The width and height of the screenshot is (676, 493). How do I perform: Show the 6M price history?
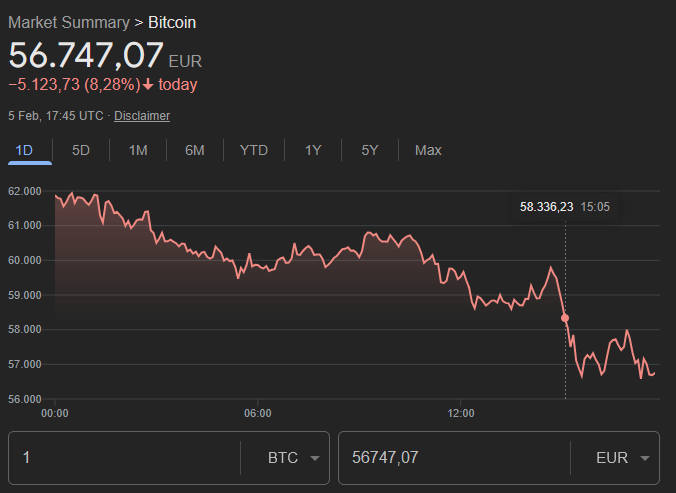tap(195, 150)
